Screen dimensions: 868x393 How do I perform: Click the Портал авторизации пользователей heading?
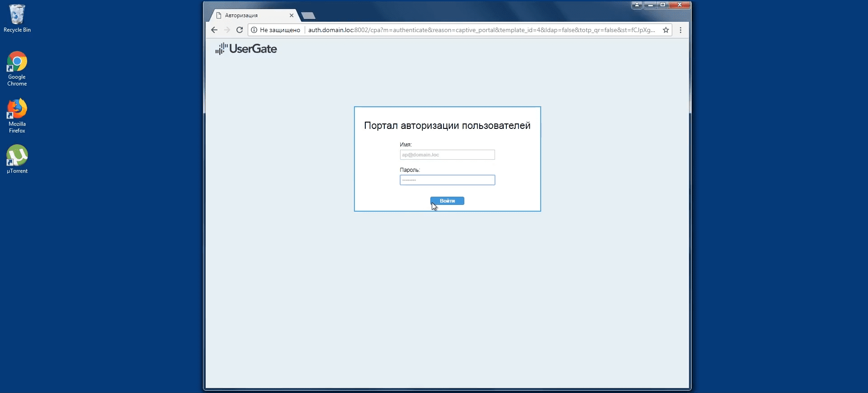pos(447,126)
